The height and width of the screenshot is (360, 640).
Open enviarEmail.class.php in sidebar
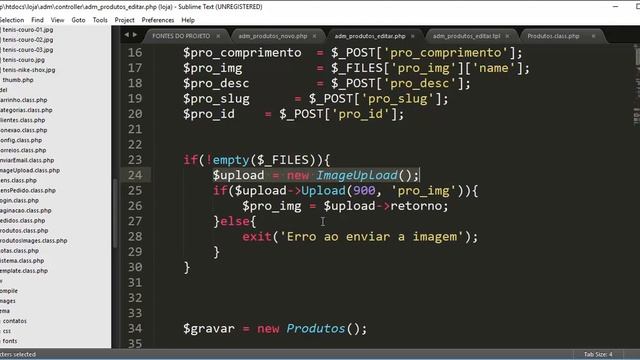tap(27, 160)
